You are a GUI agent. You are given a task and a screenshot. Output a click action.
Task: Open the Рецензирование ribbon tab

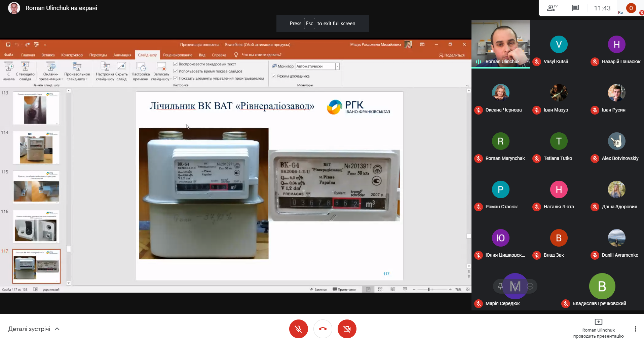coord(178,55)
